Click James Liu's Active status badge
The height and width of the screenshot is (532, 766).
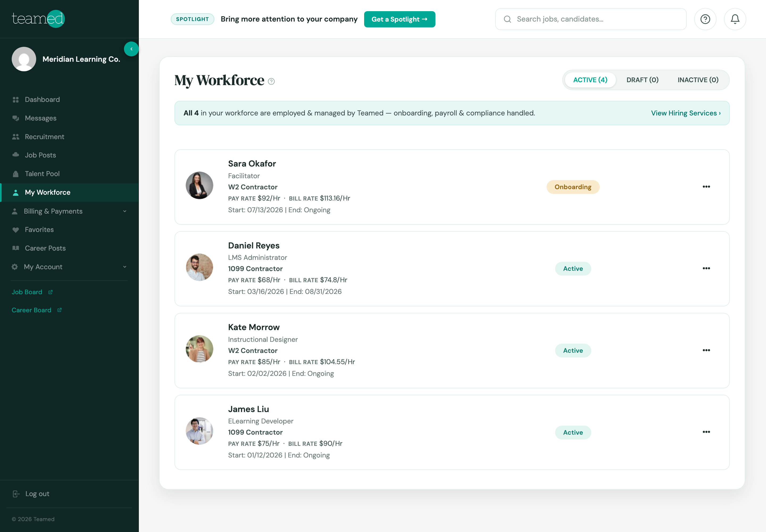(573, 432)
